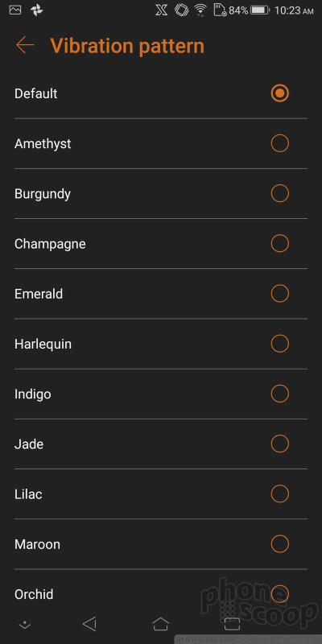Tap the Wi-Fi status icon
The height and width of the screenshot is (644, 322).
(200, 10)
